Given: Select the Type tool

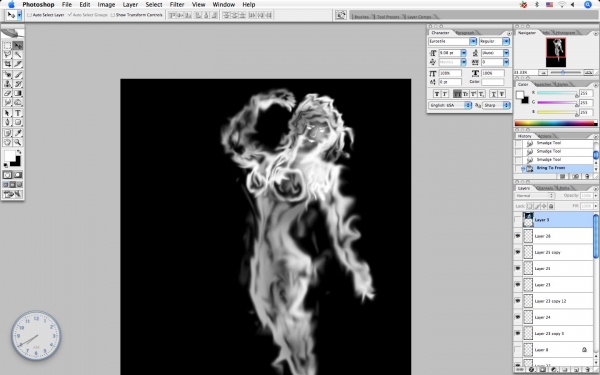Looking at the screenshot, I should pos(18,113).
